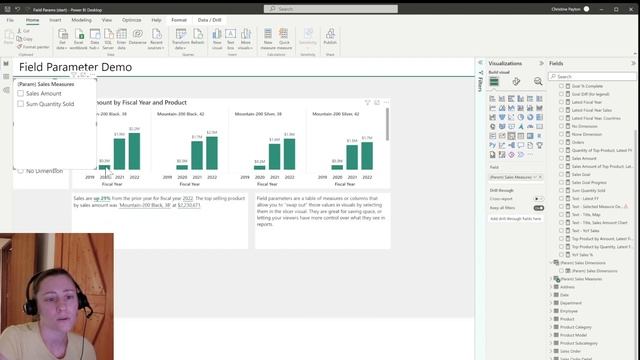Viewport: 640px width, 360px height.
Task: Tick the Sales Goal field checkbox
Action: (x=561, y=174)
